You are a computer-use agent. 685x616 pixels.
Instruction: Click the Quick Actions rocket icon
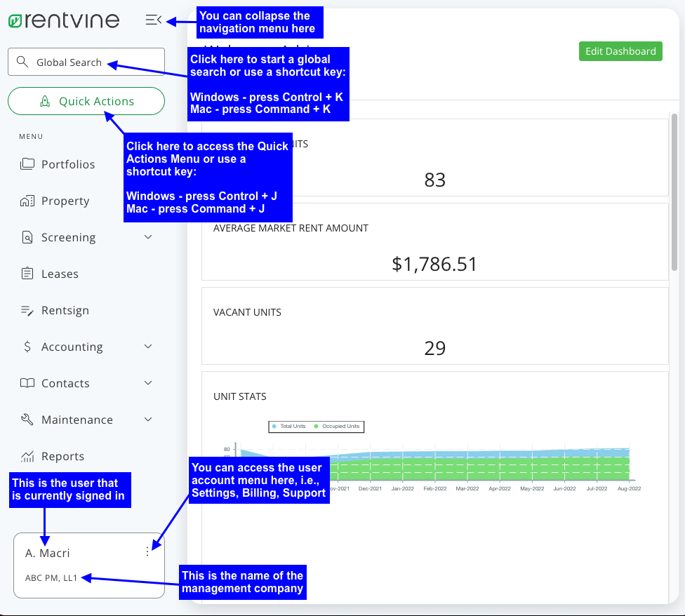(x=44, y=101)
